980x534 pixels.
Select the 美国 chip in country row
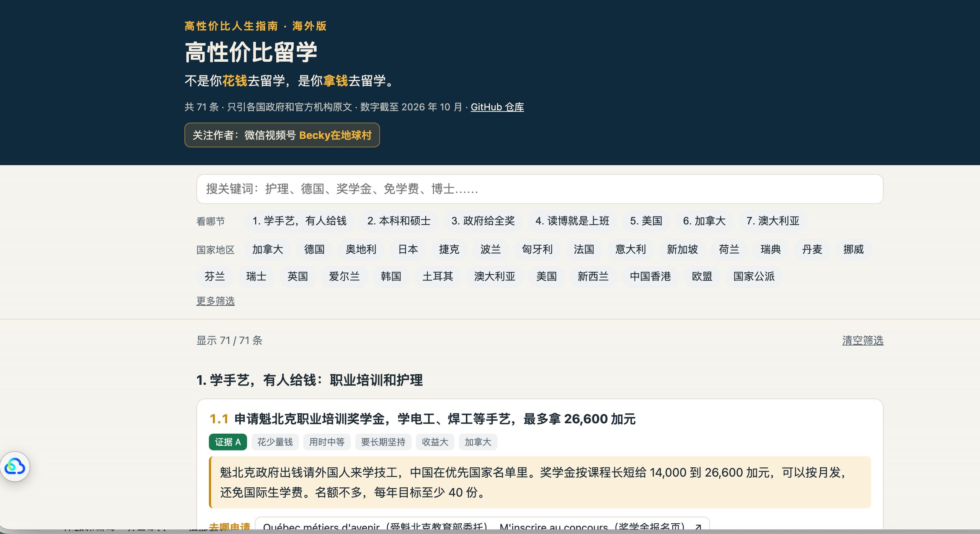point(547,276)
